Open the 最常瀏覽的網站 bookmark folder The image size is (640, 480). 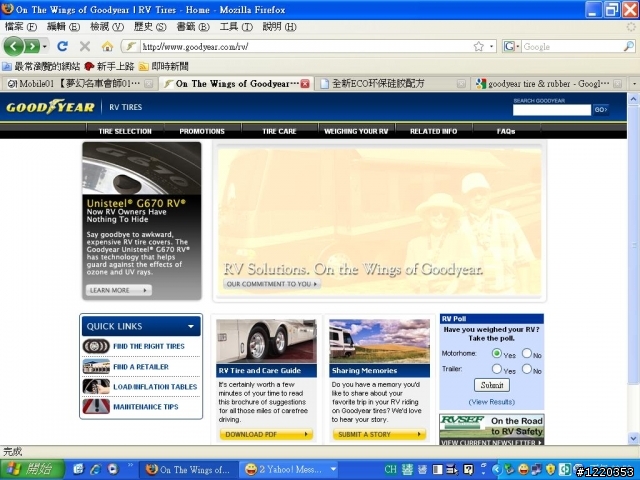click(41, 66)
